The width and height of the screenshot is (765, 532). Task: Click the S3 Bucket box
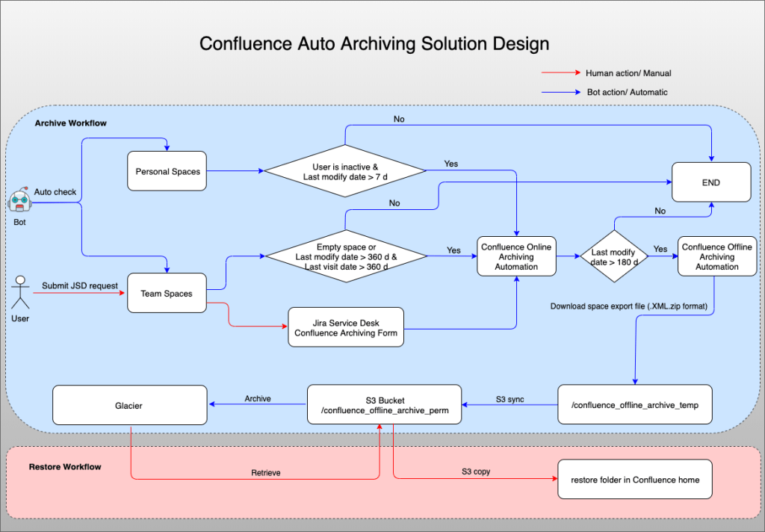click(384, 405)
